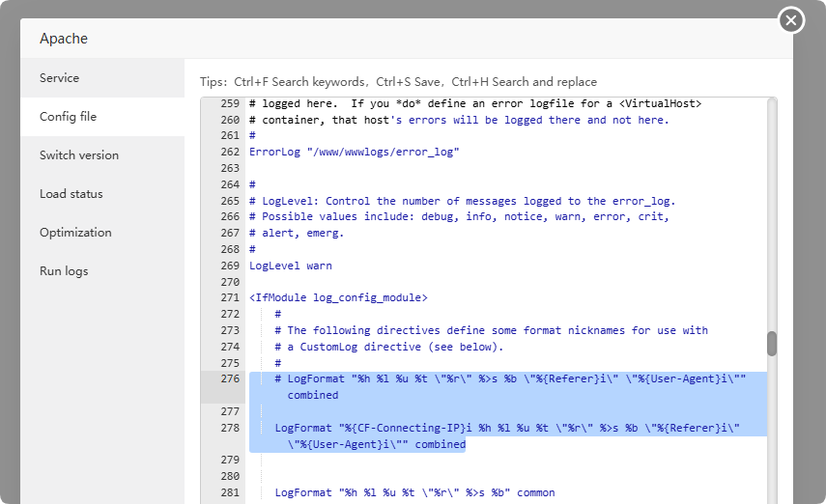Image resolution: width=826 pixels, height=504 pixels.
Task: Open the Service tab
Action: click(x=60, y=78)
